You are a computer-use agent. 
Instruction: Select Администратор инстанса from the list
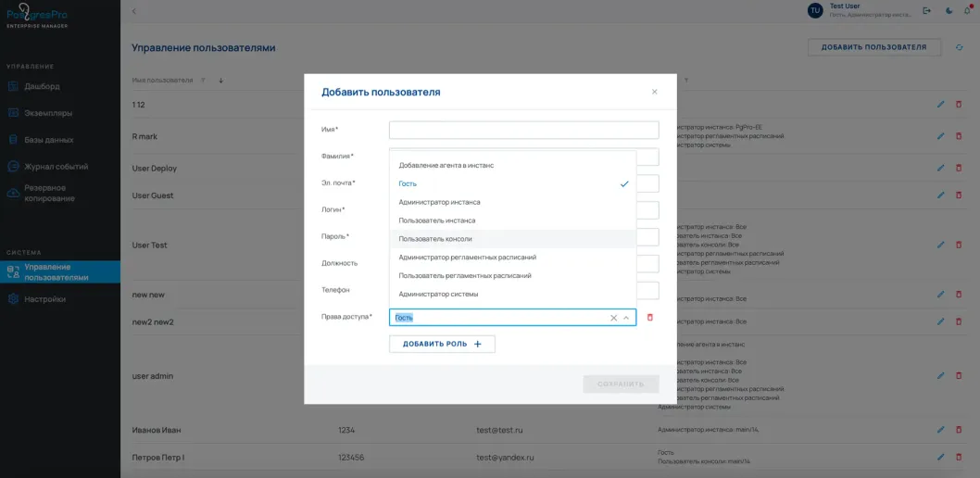(x=439, y=202)
